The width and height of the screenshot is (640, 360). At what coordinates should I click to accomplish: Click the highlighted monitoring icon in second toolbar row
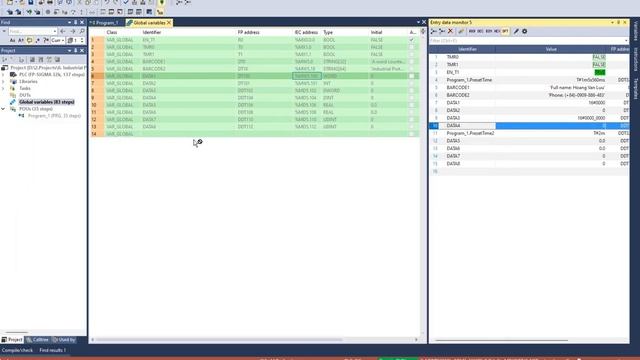160,12
